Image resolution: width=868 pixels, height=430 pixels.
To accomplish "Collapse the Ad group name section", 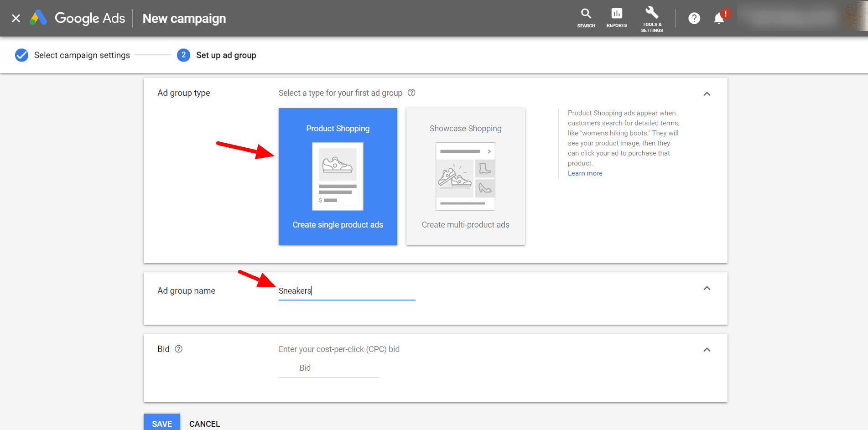I will [x=707, y=288].
